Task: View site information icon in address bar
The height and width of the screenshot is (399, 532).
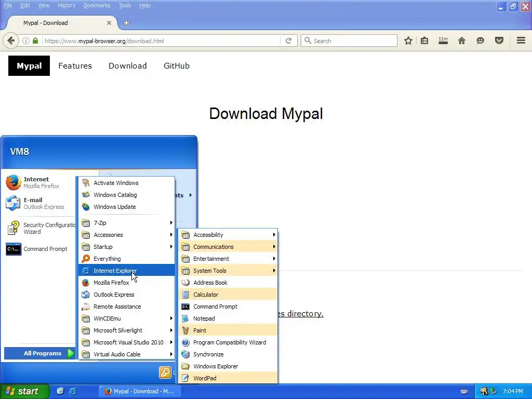Action: click(x=26, y=41)
